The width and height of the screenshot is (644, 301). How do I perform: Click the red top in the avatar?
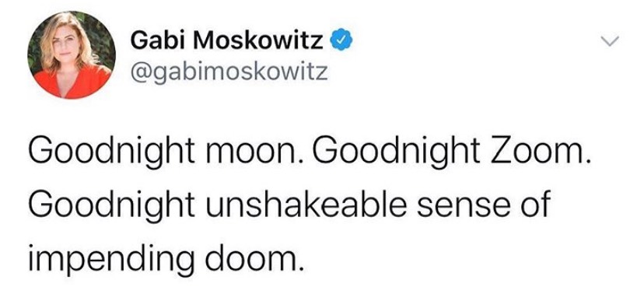click(72, 82)
